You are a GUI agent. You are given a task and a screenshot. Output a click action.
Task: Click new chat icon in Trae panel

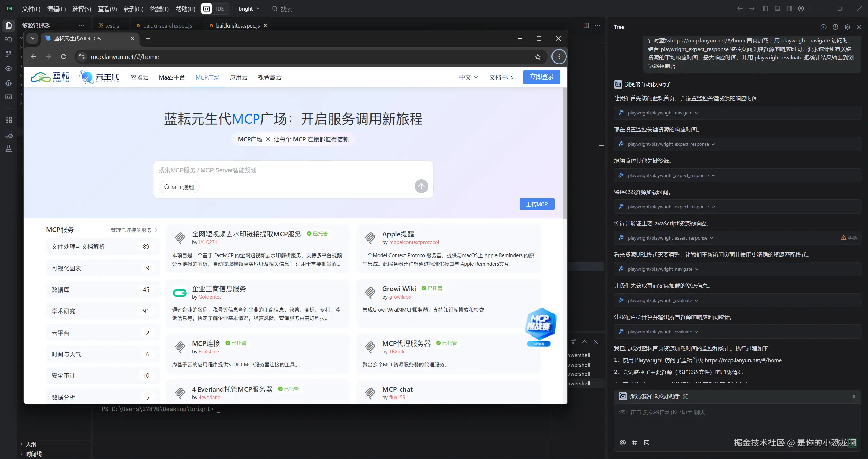coord(824,27)
